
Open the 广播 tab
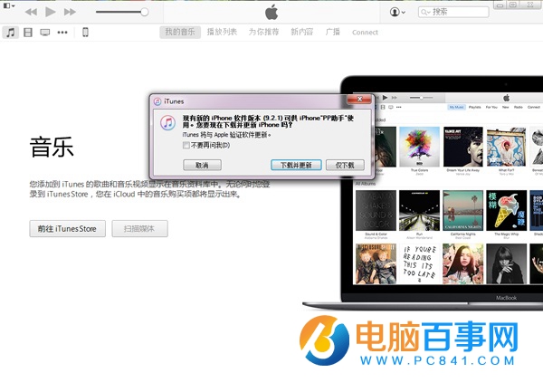333,33
